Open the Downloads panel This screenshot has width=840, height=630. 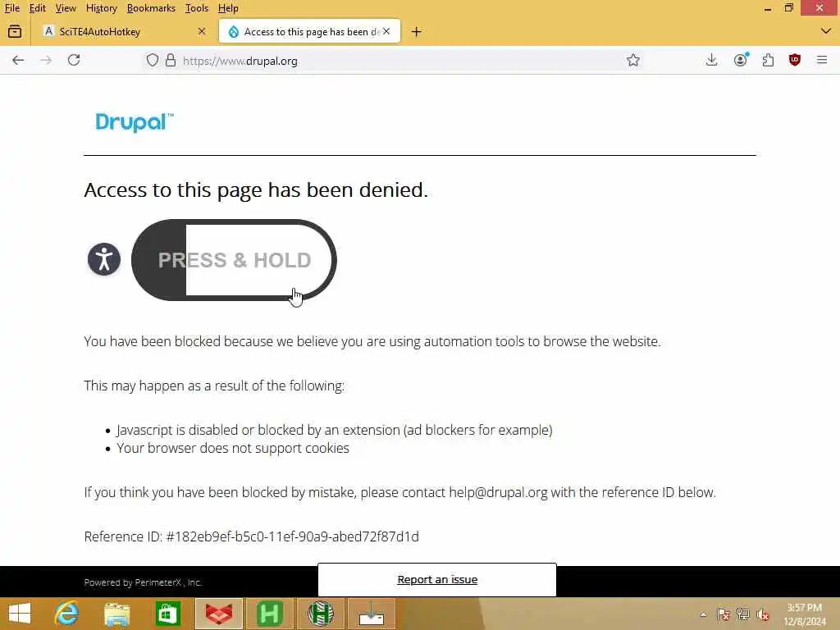(711, 60)
